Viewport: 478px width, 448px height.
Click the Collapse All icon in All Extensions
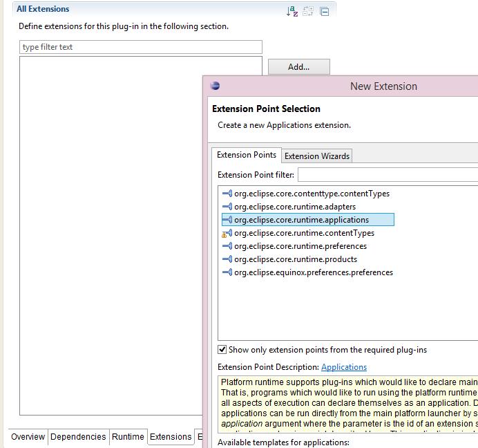pos(325,12)
